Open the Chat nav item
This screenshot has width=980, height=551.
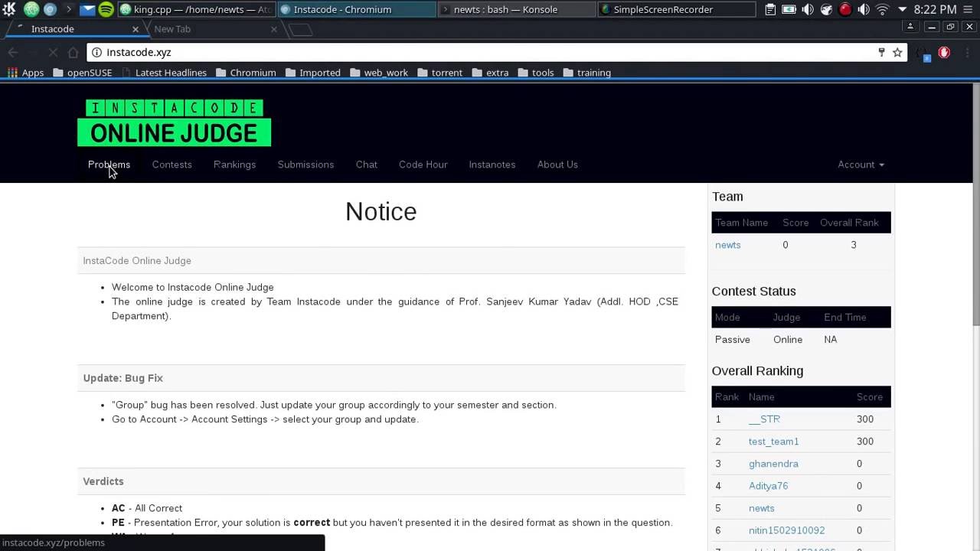coord(366,165)
